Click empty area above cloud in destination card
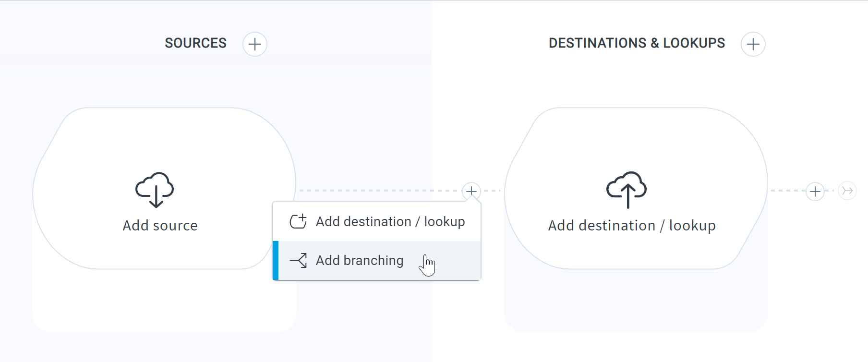 634,139
